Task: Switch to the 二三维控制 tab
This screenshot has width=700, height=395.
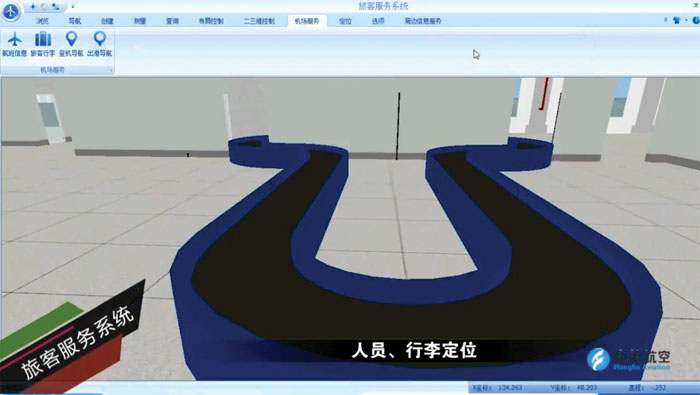Action: coord(259,21)
